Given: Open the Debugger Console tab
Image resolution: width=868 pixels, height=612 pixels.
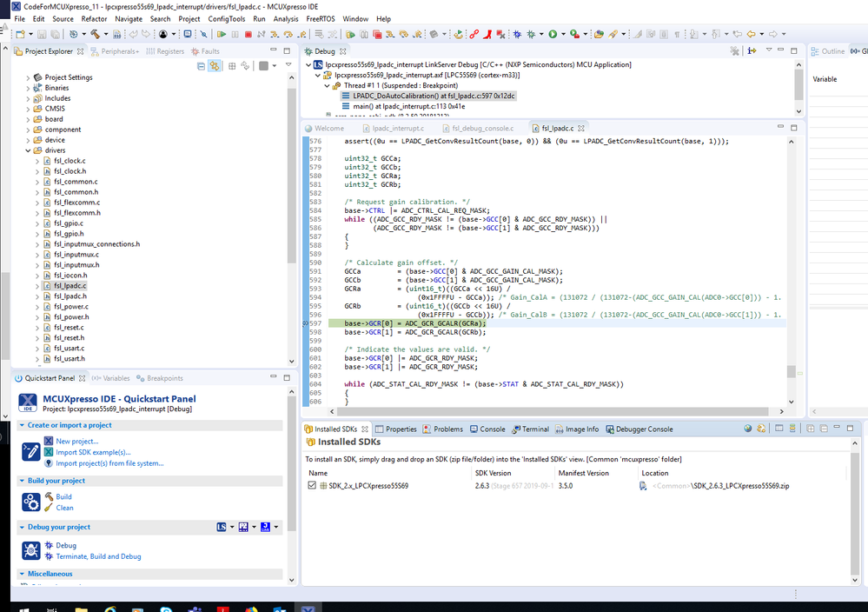Looking at the screenshot, I should tap(643, 429).
